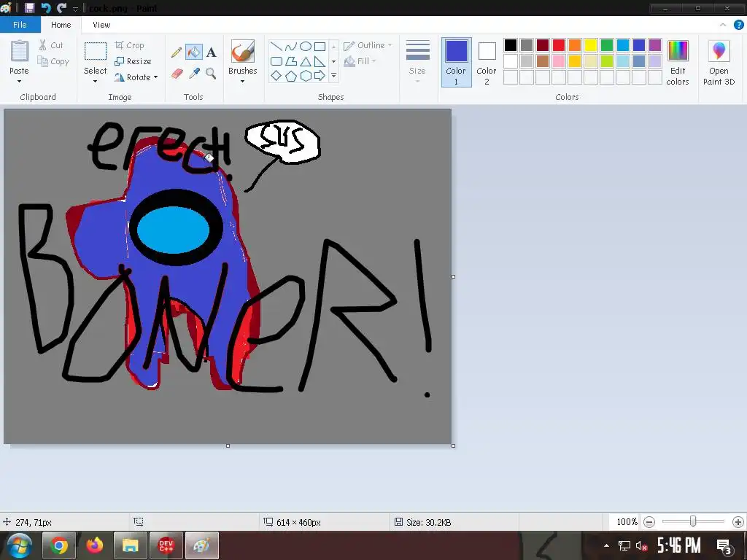Open the Edit colors dialog

(x=678, y=63)
